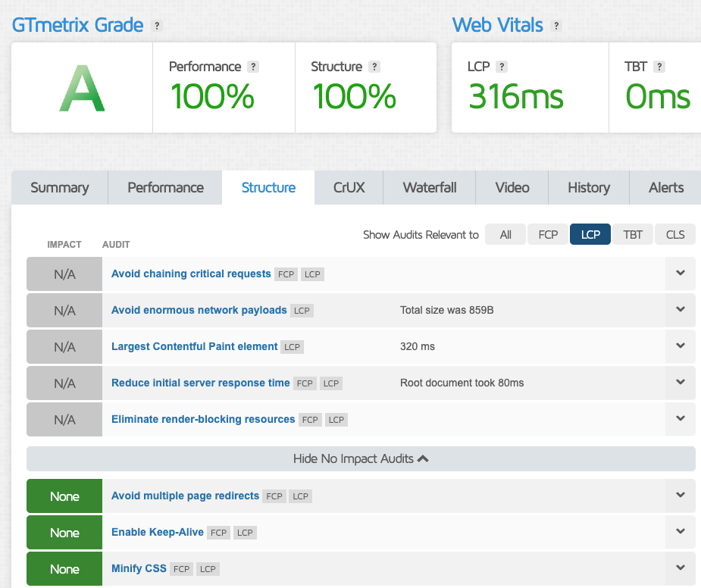Expand the Enable Keep-Alive row
Screen dimensions: 701x588
(x=681, y=531)
